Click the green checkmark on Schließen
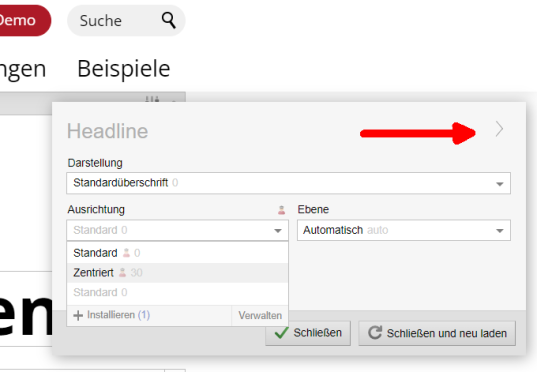537x372 pixels. pyautogui.click(x=282, y=332)
